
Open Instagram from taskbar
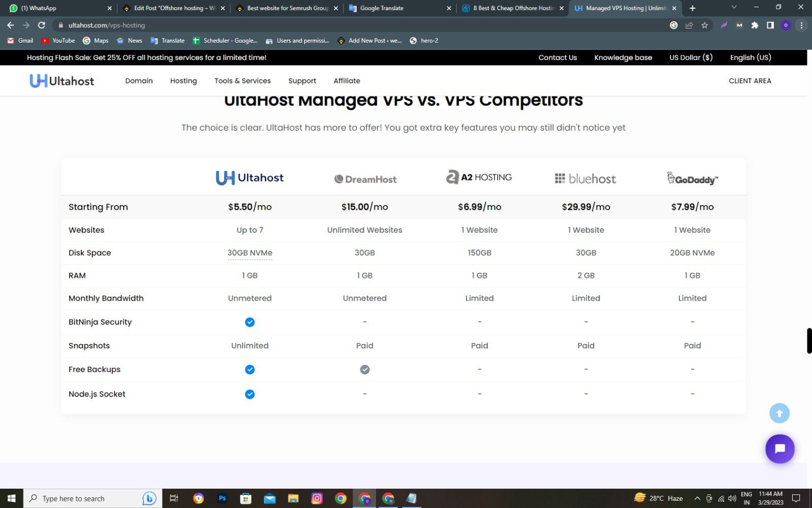(317, 498)
